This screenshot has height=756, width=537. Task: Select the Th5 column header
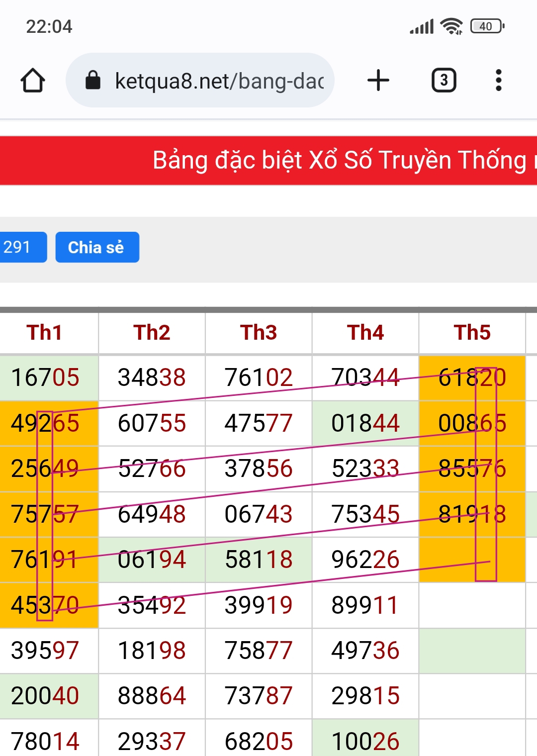(x=472, y=333)
